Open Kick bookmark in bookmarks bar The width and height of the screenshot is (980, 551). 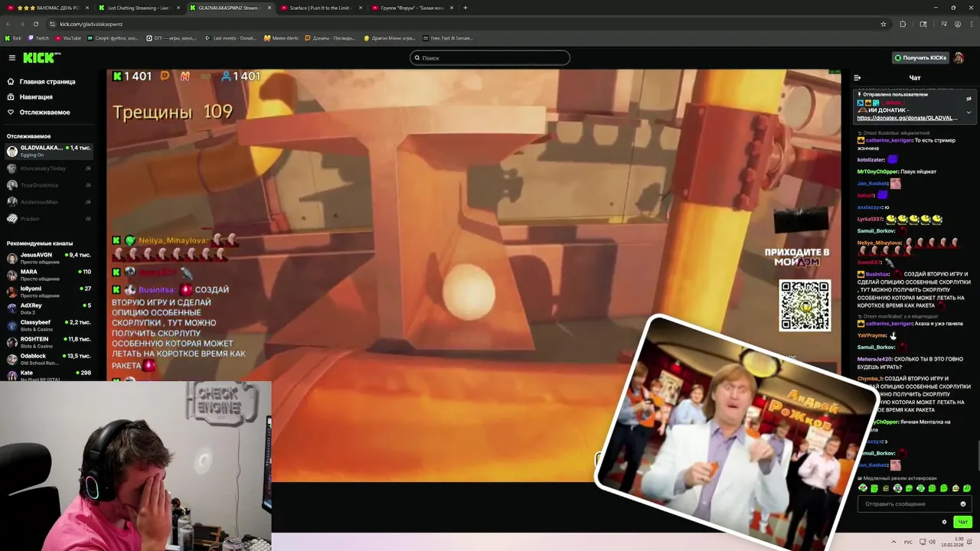[x=13, y=37]
